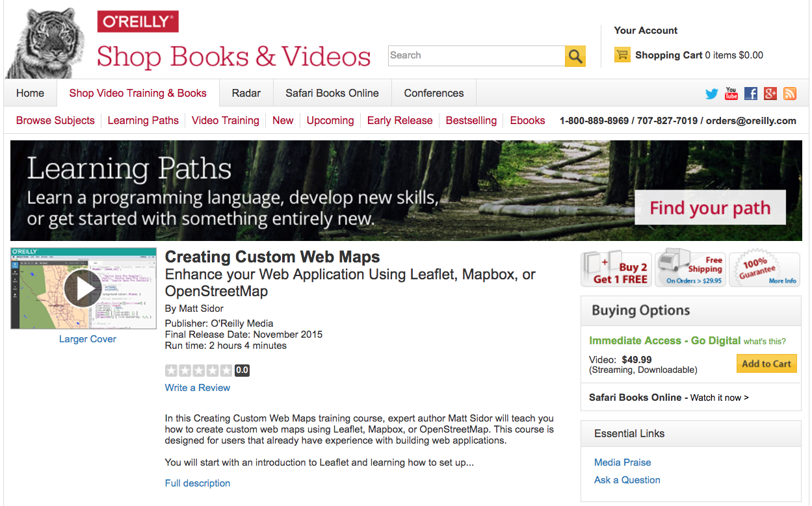Open Learning Paths submenu link

143,120
